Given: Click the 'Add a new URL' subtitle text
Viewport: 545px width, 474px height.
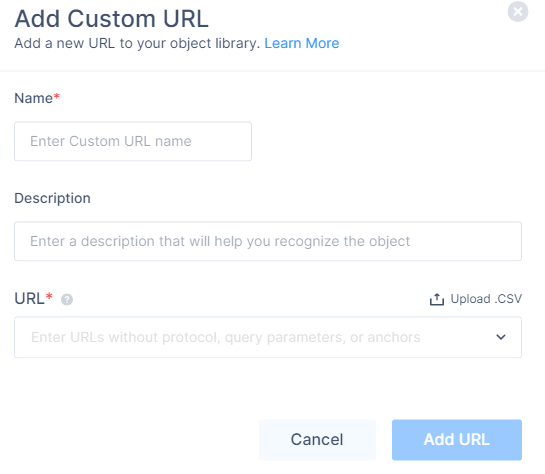Looking at the screenshot, I should tap(137, 43).
